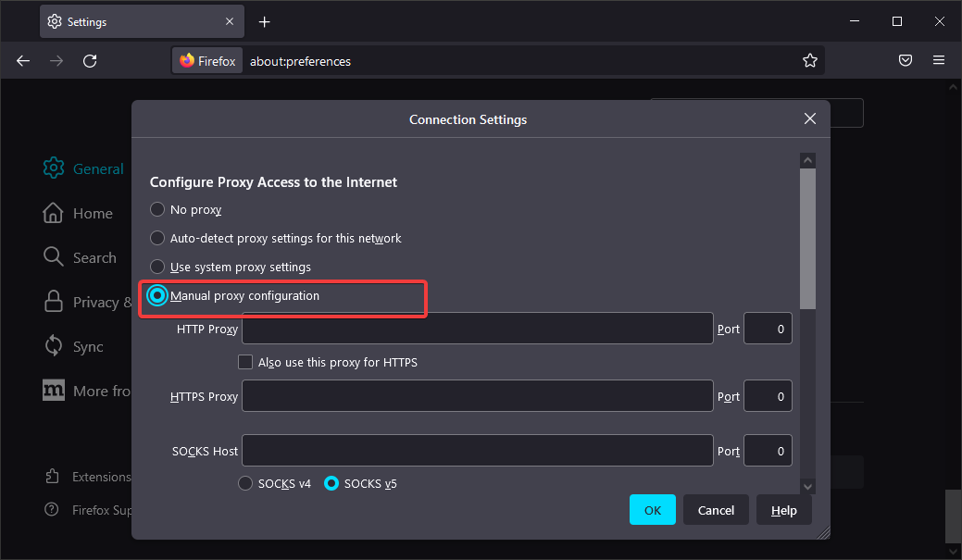
Task: Open the Pocket save icon
Action: (906, 61)
